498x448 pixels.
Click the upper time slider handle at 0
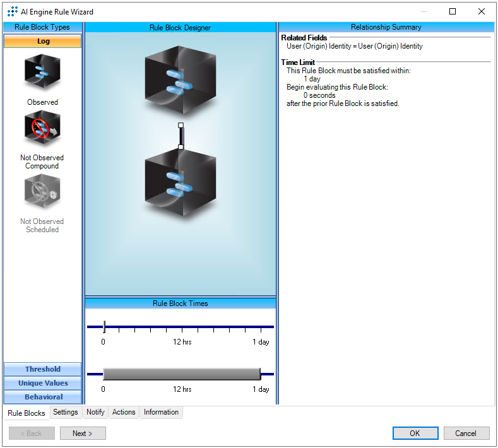pos(104,327)
